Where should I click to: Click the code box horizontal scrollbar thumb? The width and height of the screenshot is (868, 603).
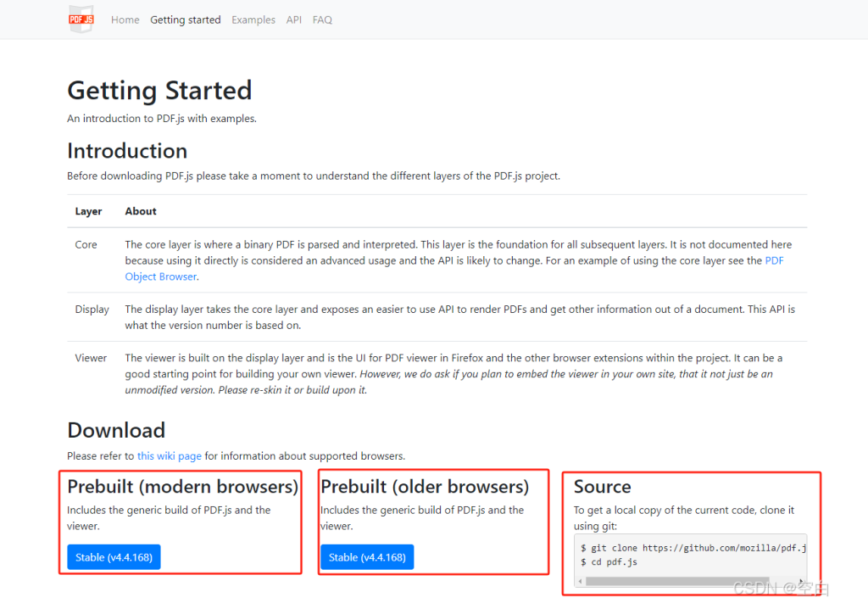tap(670, 582)
